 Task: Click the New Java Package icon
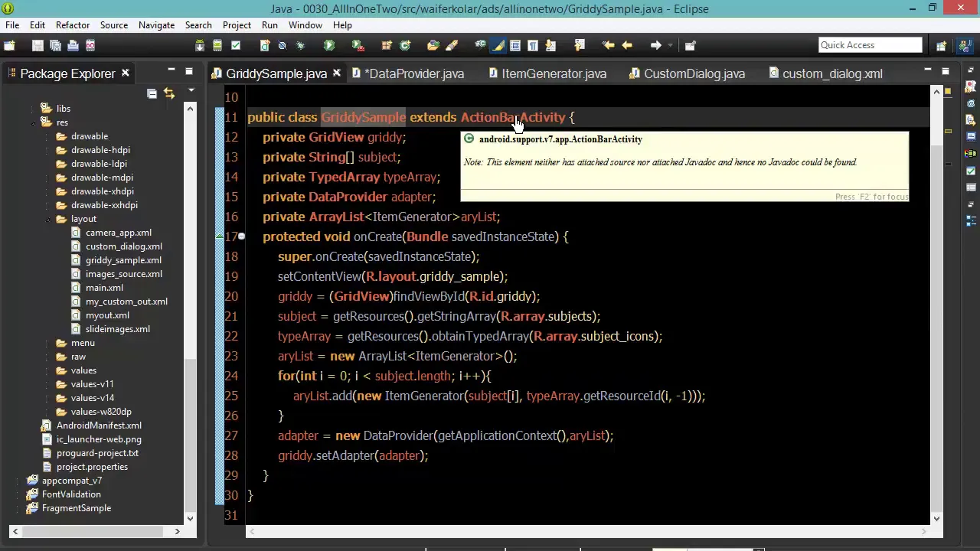click(387, 45)
